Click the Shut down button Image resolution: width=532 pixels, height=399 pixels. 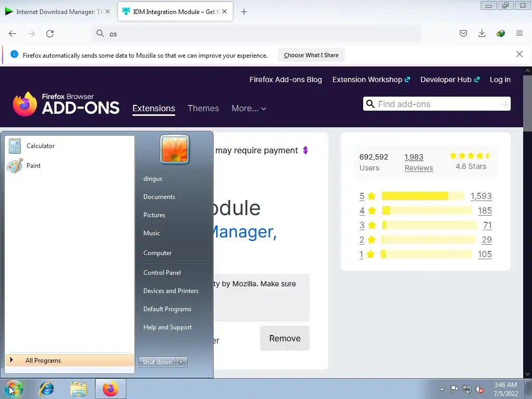(157, 362)
